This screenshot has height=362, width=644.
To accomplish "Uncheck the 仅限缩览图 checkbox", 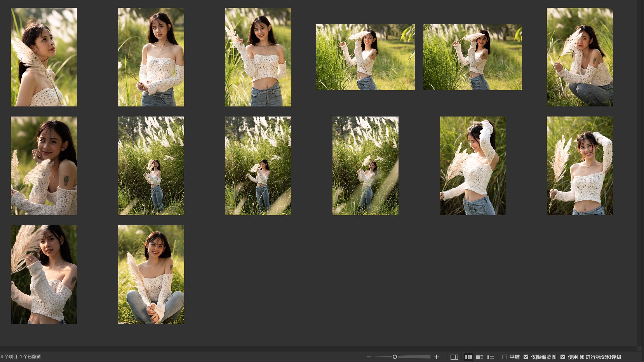I will pos(526,357).
